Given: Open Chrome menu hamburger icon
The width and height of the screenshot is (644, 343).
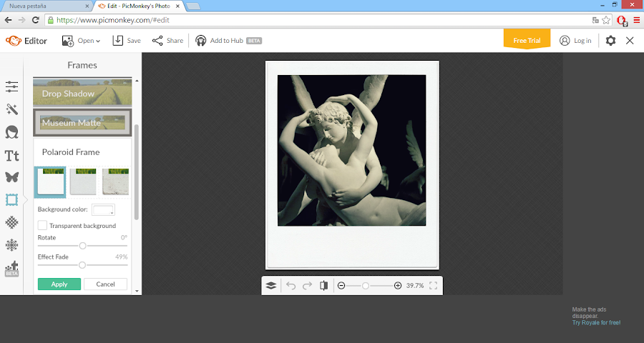Looking at the screenshot, I should [637, 20].
